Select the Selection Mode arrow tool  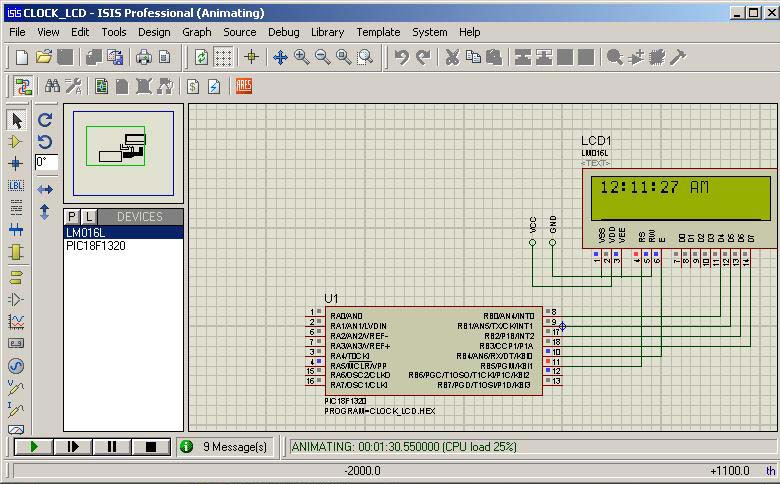(x=16, y=121)
